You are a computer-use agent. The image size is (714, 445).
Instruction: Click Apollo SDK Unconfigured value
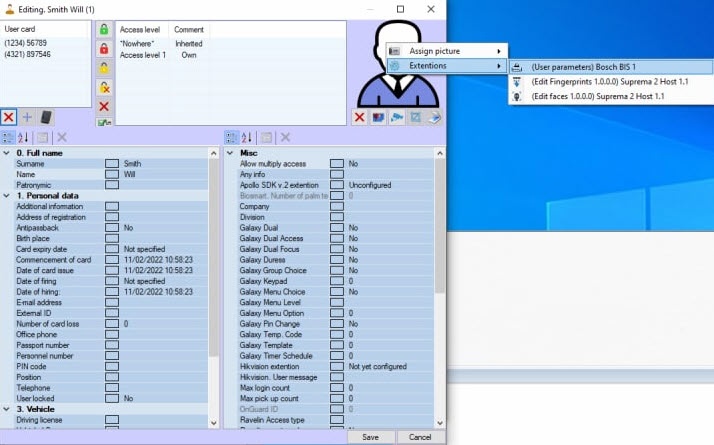coord(370,185)
